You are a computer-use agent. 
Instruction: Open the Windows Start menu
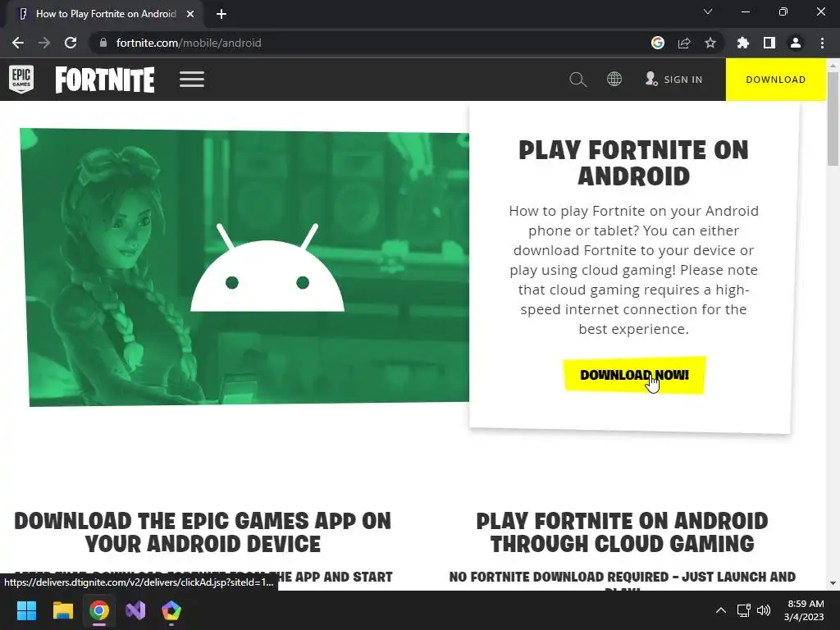coord(26,610)
